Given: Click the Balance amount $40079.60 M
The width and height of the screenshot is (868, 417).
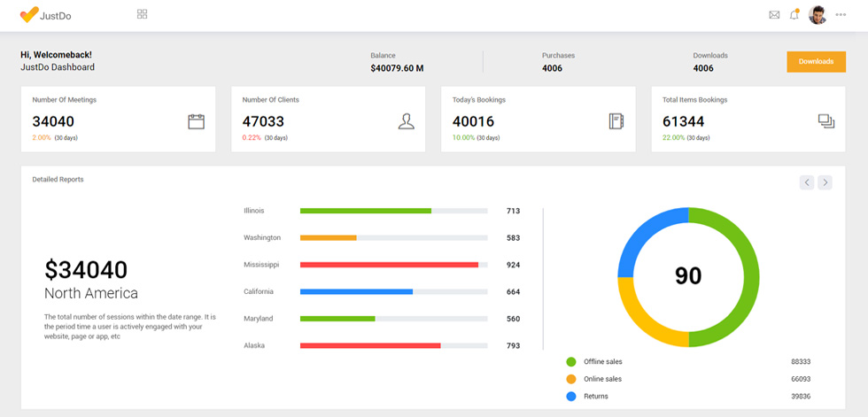Looking at the screenshot, I should click(397, 68).
